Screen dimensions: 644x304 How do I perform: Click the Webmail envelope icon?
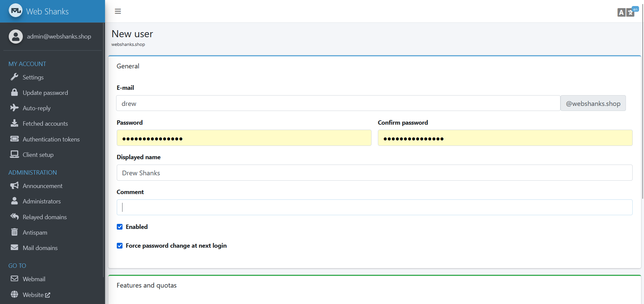14,279
